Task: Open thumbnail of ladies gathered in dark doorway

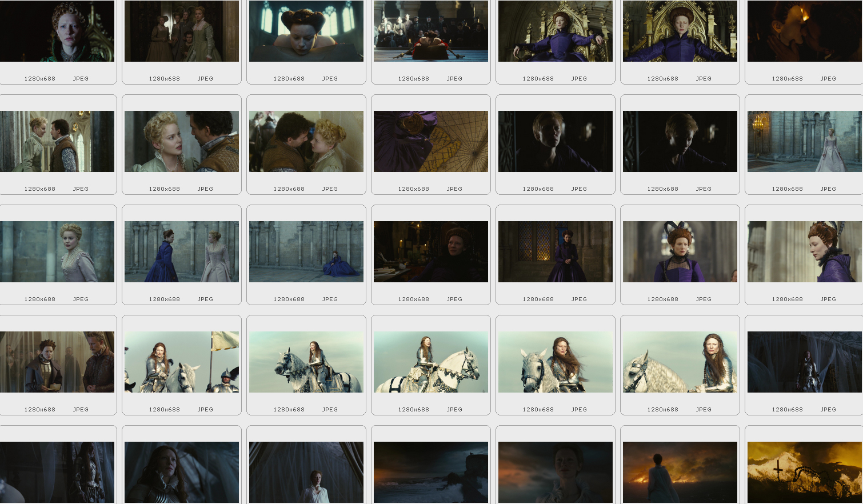Action: [x=182, y=31]
